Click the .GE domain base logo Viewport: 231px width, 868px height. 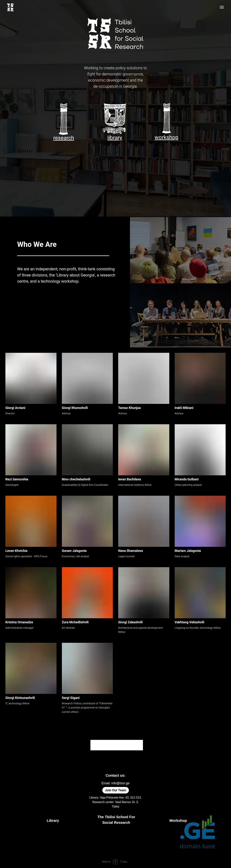[x=198, y=832]
